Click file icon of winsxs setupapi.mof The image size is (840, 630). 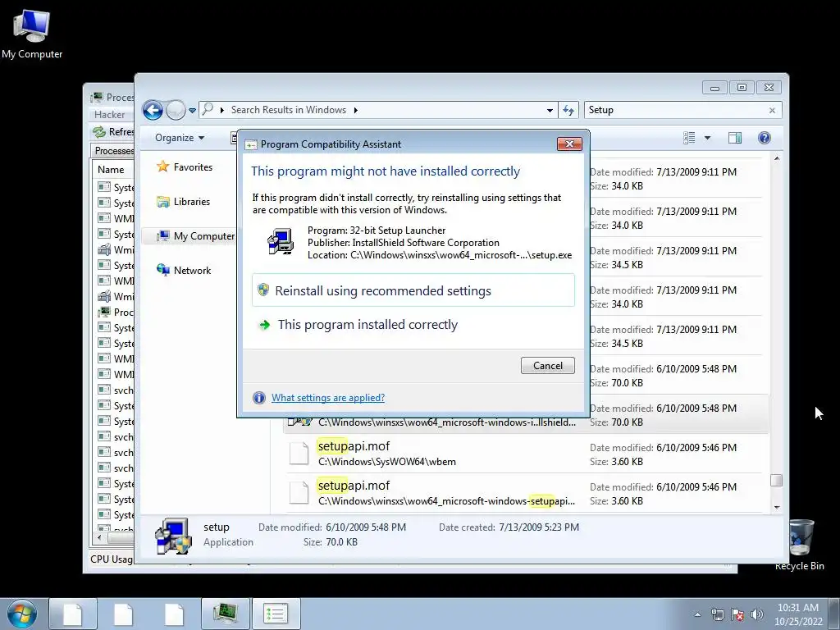299,493
